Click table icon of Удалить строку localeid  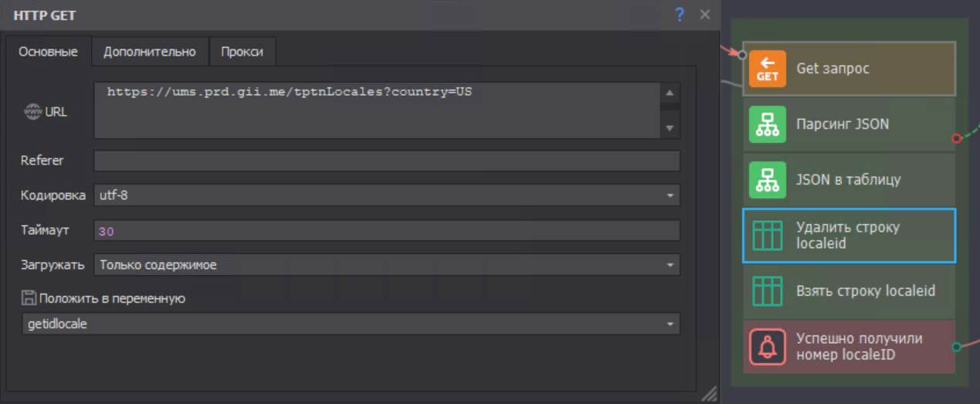coord(768,236)
